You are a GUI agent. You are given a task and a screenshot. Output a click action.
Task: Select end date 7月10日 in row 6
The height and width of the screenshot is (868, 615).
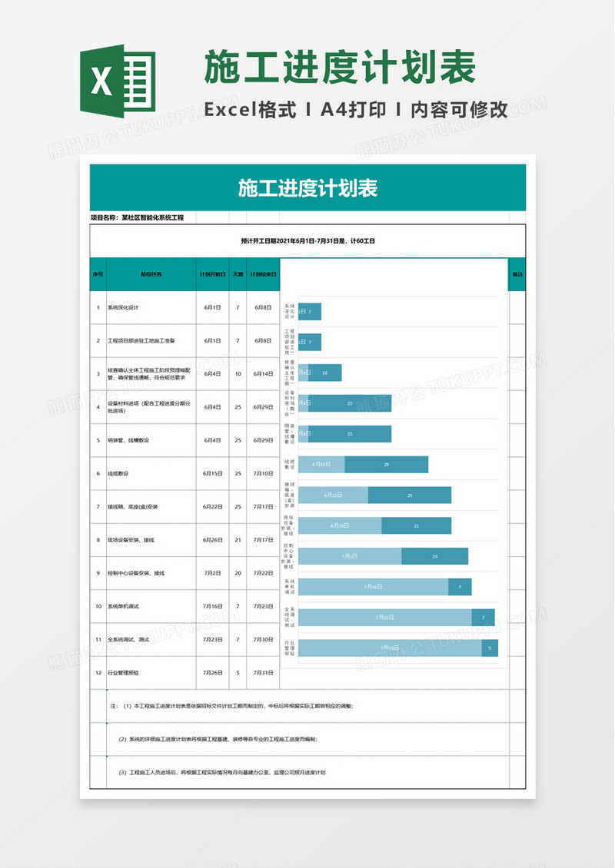click(x=263, y=474)
